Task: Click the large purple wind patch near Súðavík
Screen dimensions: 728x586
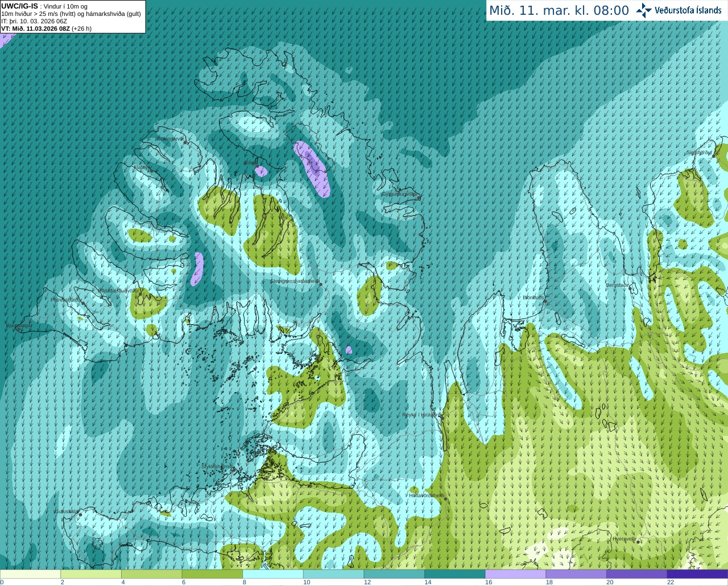Action: 312,169
